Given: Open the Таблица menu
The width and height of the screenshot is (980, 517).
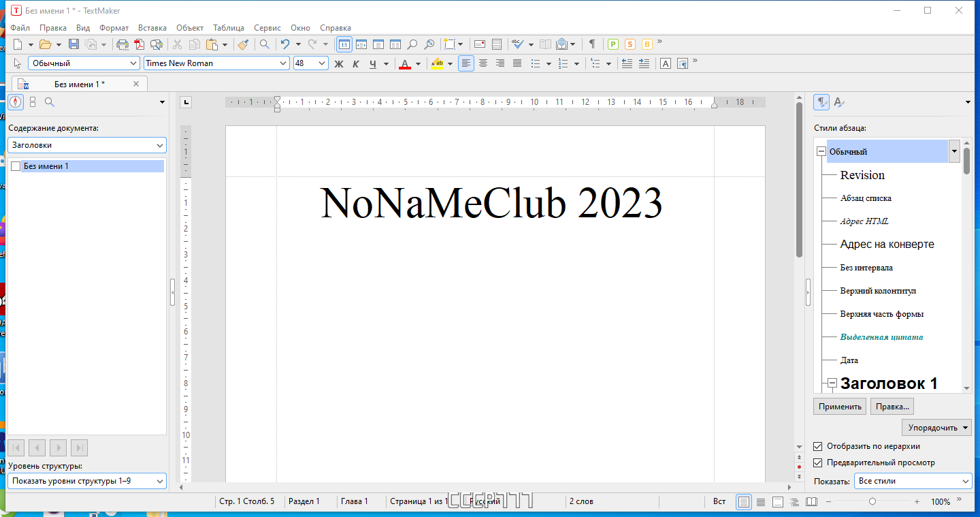Looking at the screenshot, I should point(229,28).
